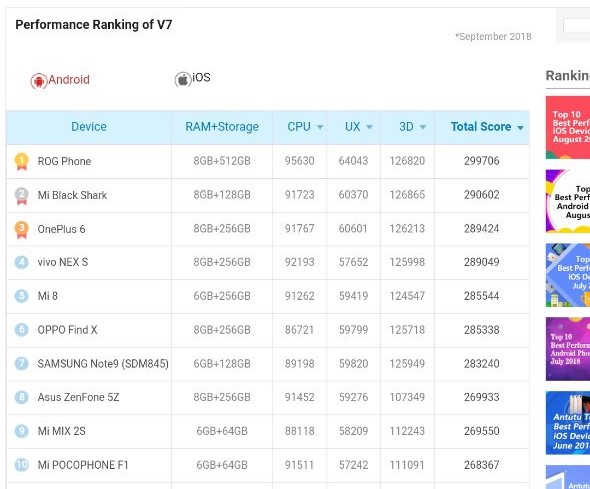This screenshot has width=590, height=489.
Task: Click Mi Black Shark total score 290602
Action: click(x=482, y=195)
